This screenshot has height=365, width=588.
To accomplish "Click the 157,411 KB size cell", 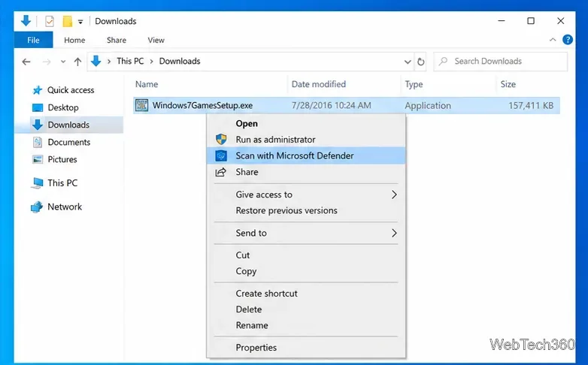I will (x=531, y=105).
